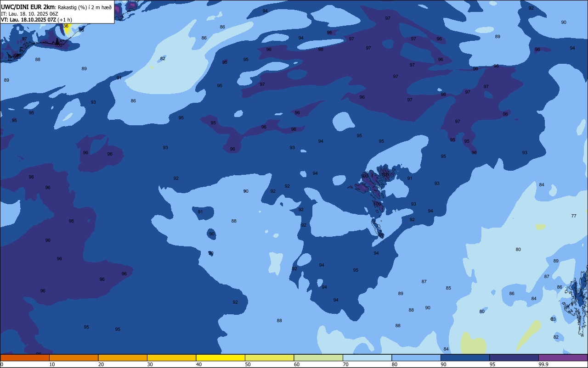Viewport: 588px width, 368px height.
Task: Select the medium blue 90–95 legend swatch
Action: (465, 357)
